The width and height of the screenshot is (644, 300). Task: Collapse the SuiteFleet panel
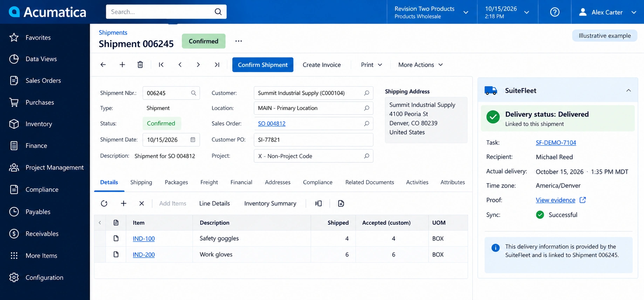pyautogui.click(x=629, y=90)
